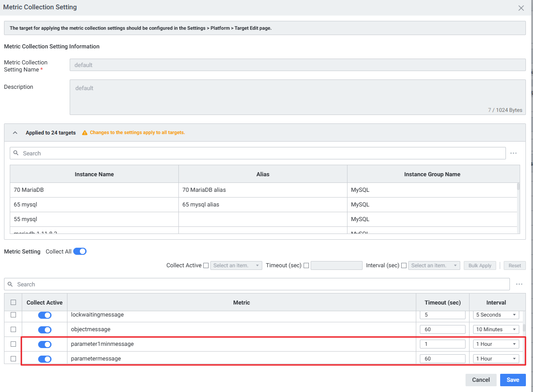Open the metric table more options menu
The width and height of the screenshot is (533, 392).
[x=519, y=284]
